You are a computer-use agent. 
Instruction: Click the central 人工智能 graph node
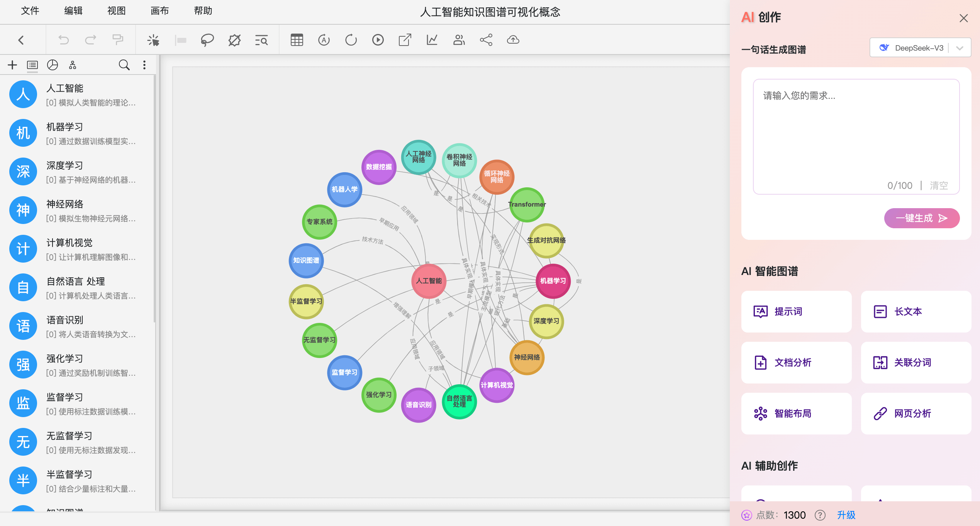coord(429,281)
